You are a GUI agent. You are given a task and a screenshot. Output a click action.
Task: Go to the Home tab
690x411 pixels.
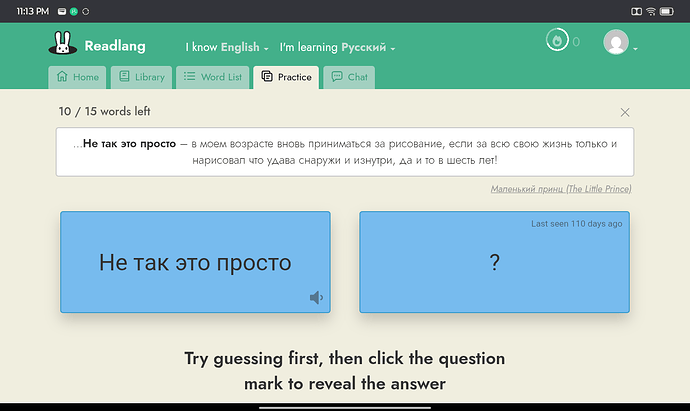tap(77, 77)
